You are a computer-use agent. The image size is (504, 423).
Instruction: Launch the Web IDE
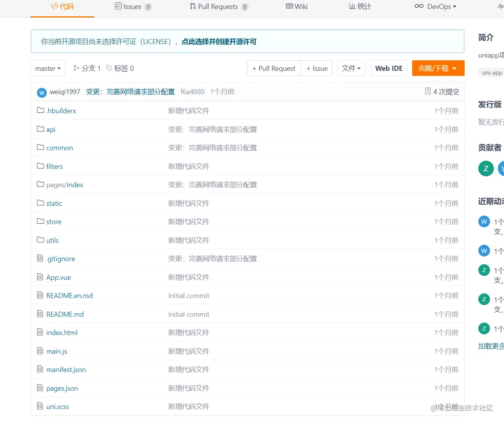click(389, 68)
